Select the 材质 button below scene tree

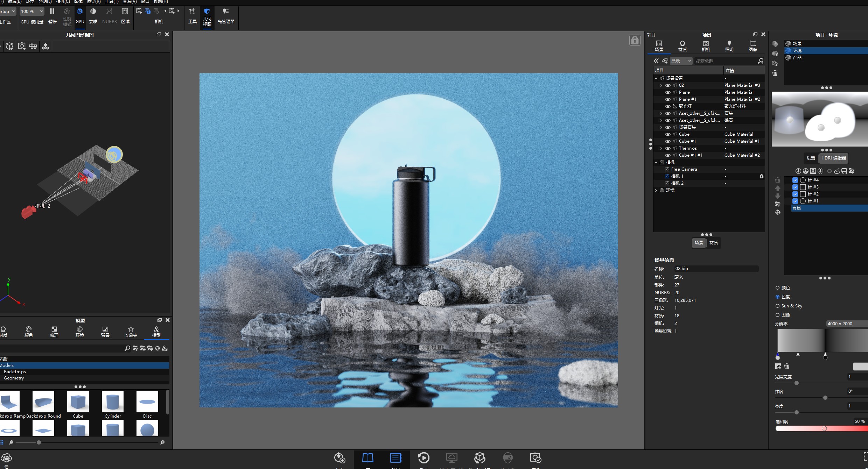point(713,243)
